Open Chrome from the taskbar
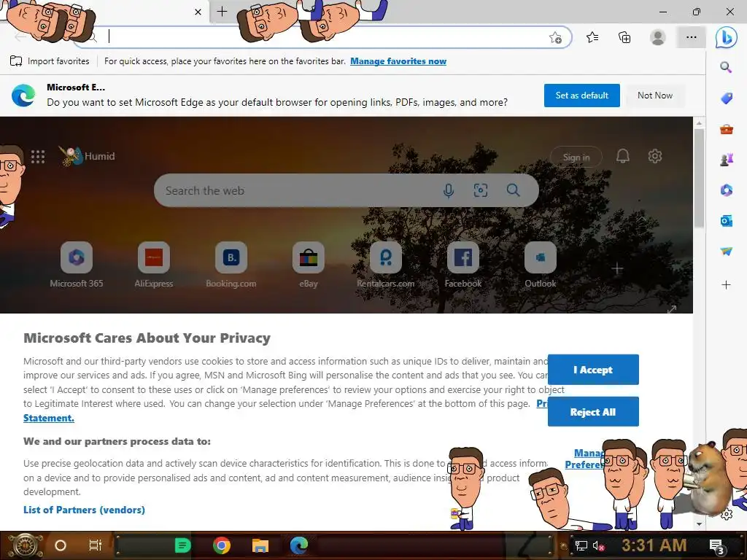 (222, 545)
